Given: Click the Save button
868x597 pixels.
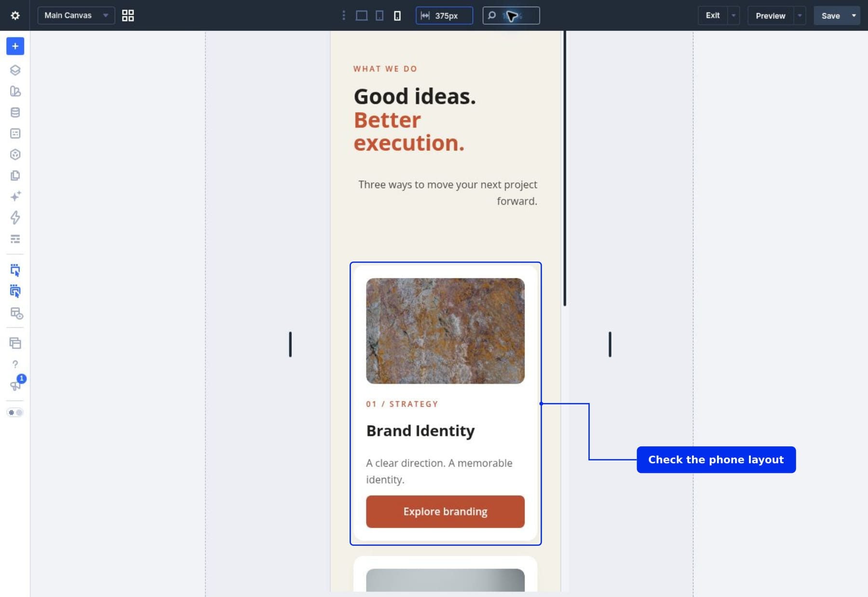Looking at the screenshot, I should (x=830, y=15).
